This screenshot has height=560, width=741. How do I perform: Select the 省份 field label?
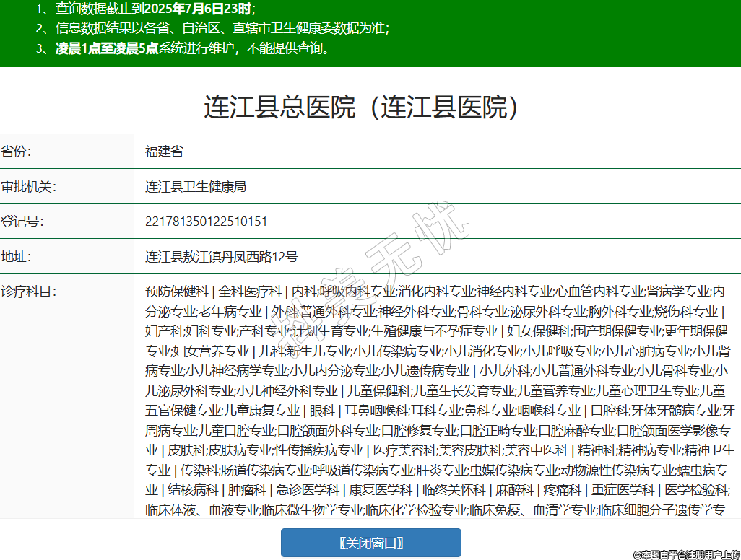pos(17,152)
